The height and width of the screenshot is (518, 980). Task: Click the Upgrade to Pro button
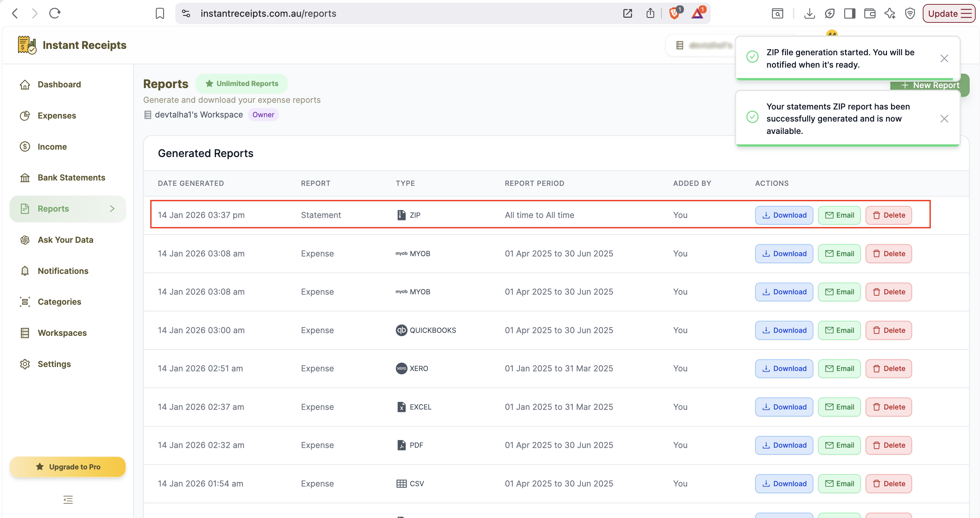point(68,467)
